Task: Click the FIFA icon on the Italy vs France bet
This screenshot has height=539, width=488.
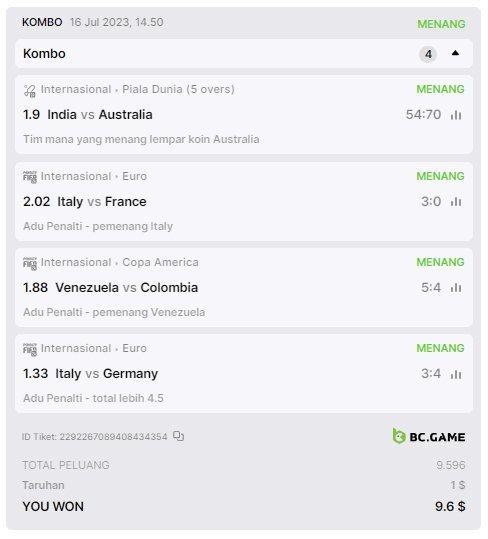Action: [30, 177]
